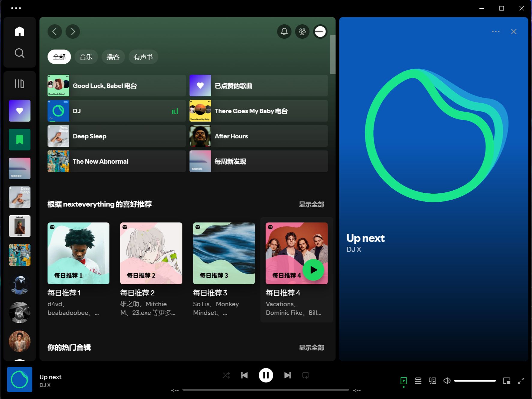
Task: Open Connect to a device icon
Action: click(x=432, y=381)
